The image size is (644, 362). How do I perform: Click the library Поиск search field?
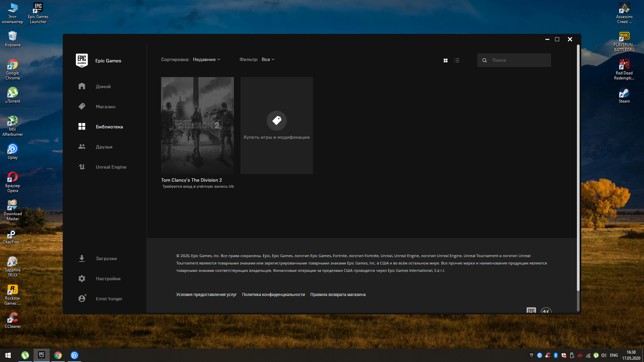click(x=518, y=60)
